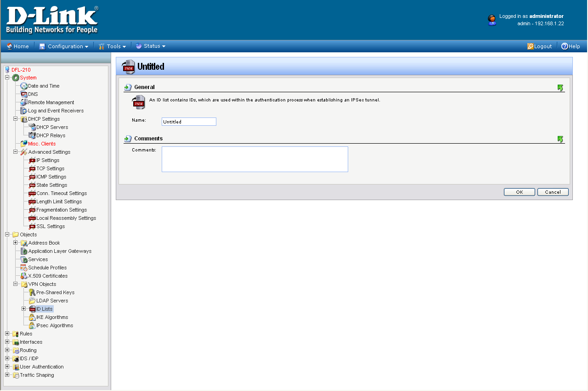Expand the User Authentication node

7,367
